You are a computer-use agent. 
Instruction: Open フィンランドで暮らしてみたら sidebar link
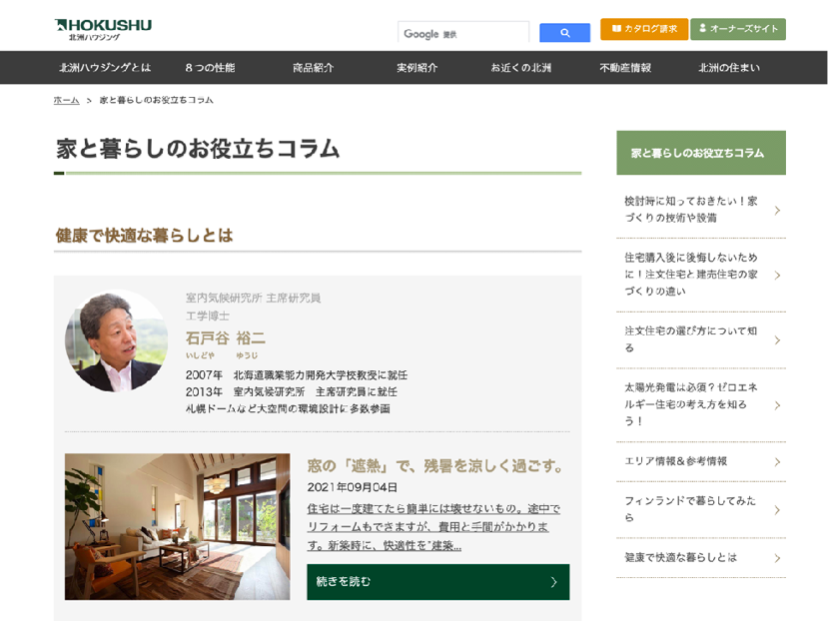[690, 509]
